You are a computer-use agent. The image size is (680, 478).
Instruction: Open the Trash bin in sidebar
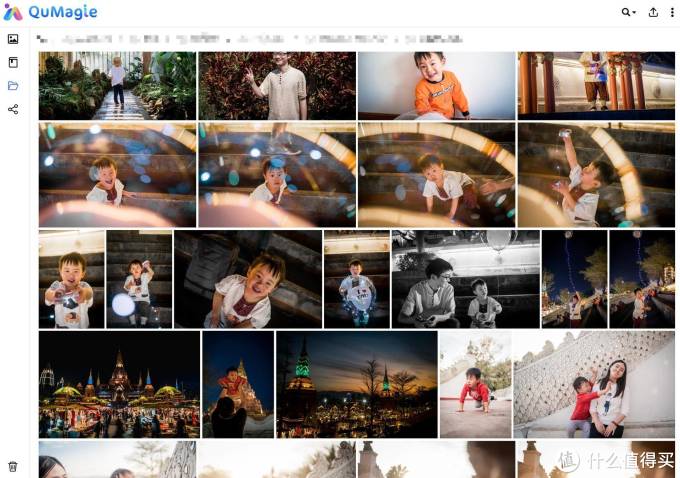[13, 466]
